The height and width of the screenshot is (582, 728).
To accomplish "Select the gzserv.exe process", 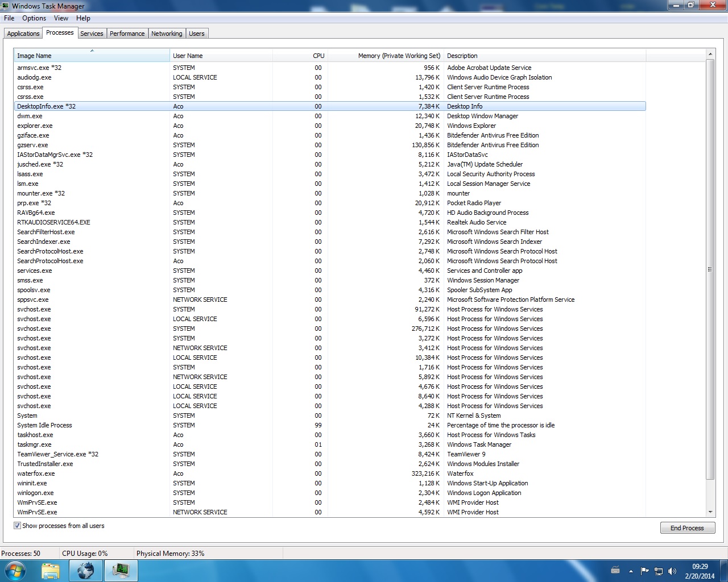I will click(330, 145).
